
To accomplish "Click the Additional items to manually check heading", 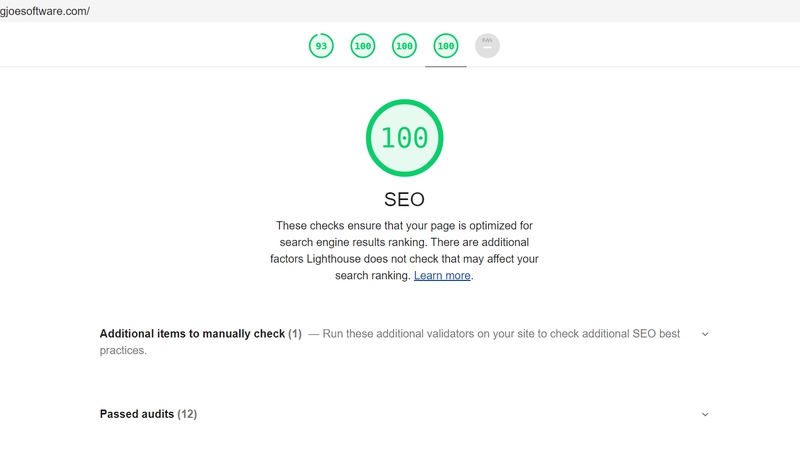I will click(x=192, y=334).
